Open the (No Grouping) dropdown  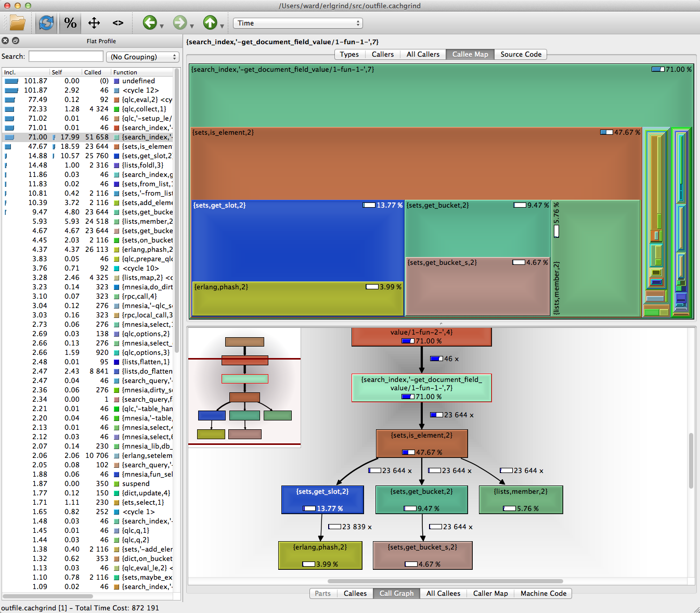(x=143, y=57)
